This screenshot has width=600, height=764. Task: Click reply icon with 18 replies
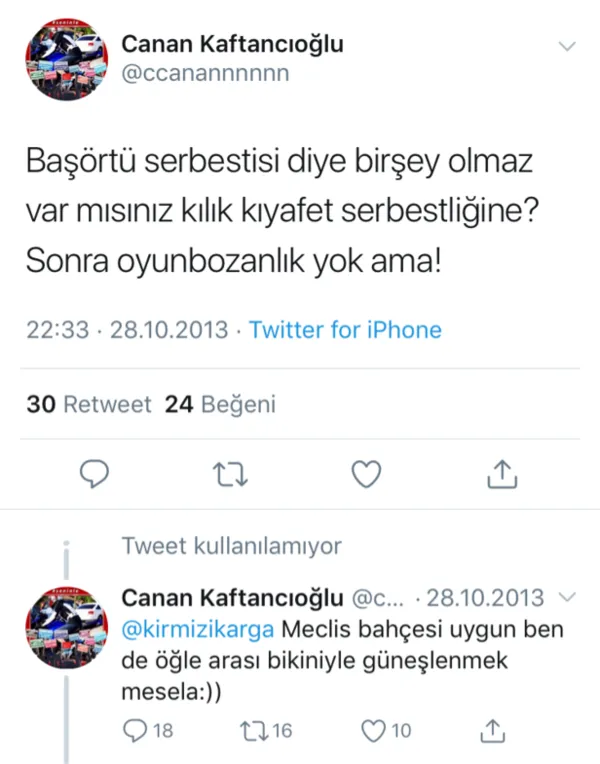pyautogui.click(x=134, y=730)
